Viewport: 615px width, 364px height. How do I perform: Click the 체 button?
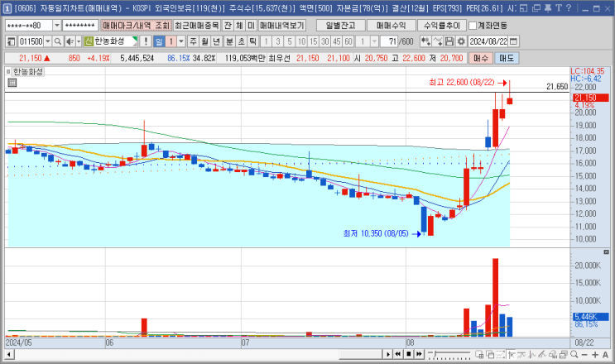(239, 26)
